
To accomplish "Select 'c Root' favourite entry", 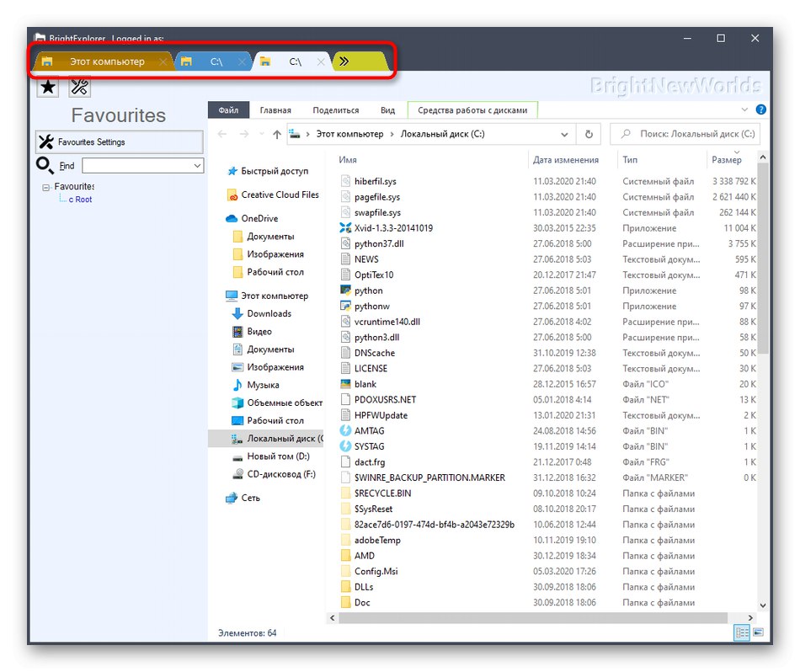I will [x=80, y=200].
